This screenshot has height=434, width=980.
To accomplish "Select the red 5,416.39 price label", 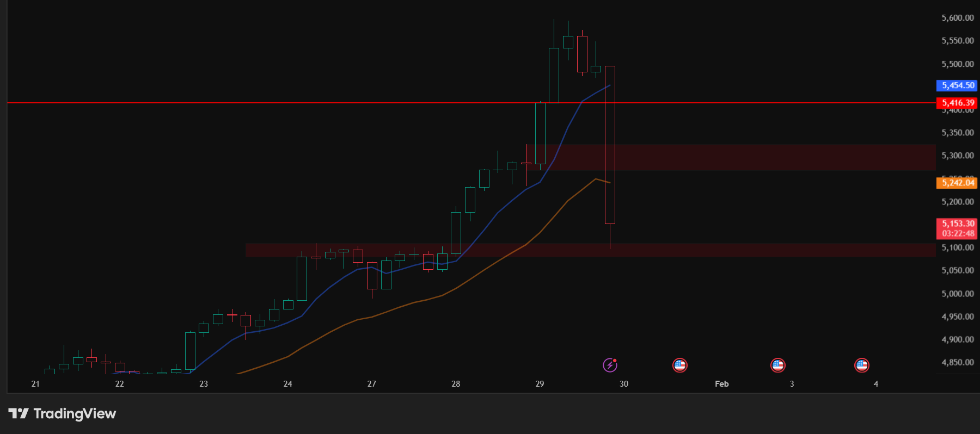I will [957, 103].
